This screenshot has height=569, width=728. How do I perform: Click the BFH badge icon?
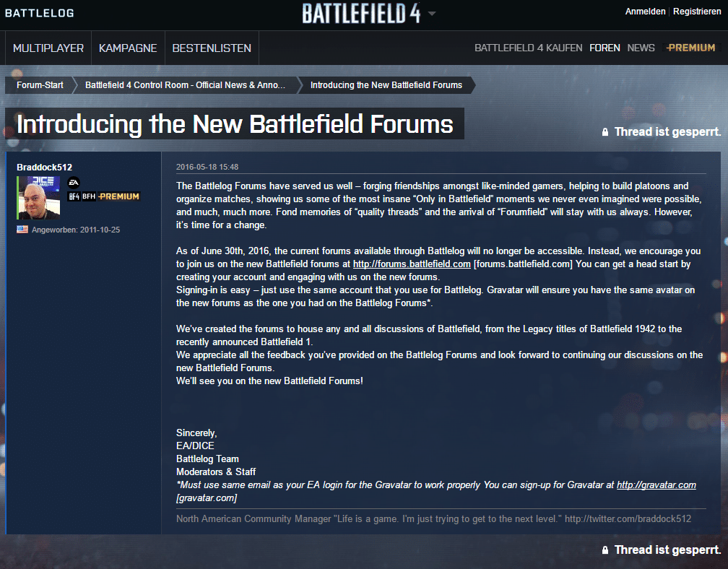[88, 196]
